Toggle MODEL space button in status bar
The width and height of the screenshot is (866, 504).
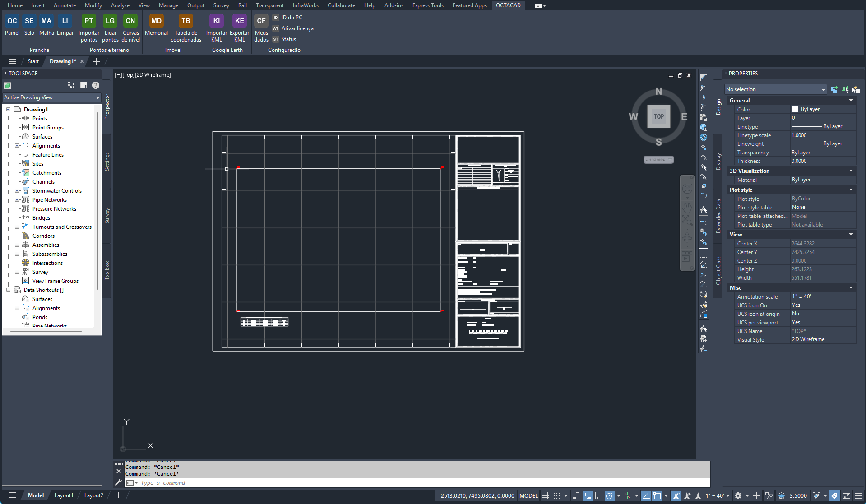pos(528,495)
